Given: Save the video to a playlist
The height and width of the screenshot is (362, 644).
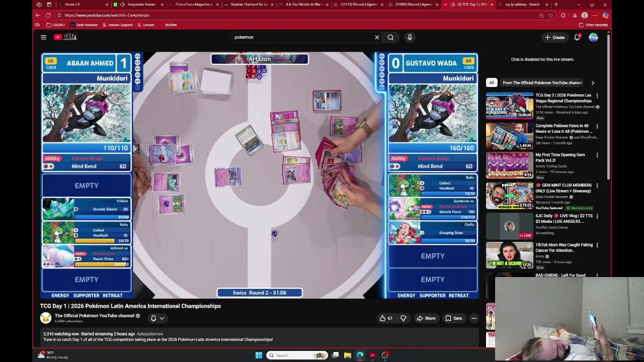Looking at the screenshot, I should [453, 318].
